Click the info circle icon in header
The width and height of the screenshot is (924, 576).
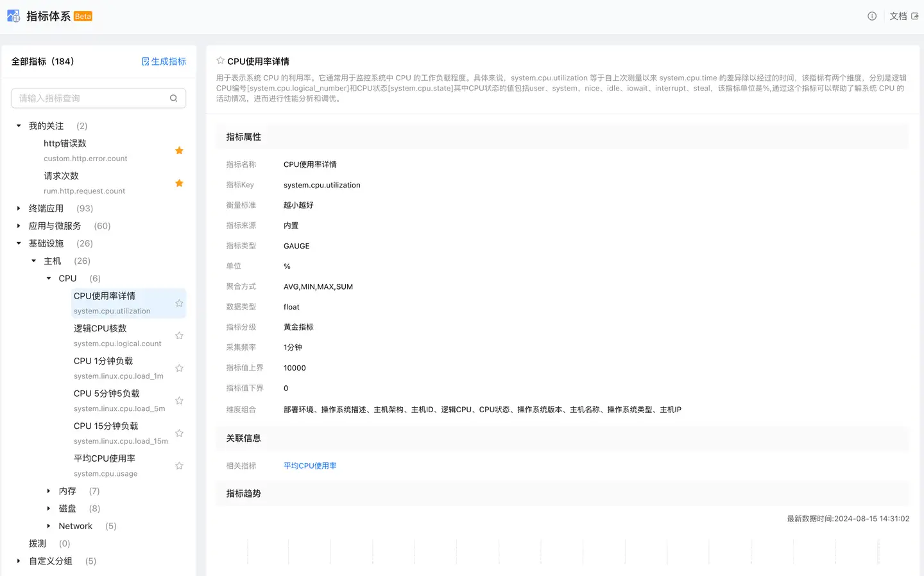[871, 16]
